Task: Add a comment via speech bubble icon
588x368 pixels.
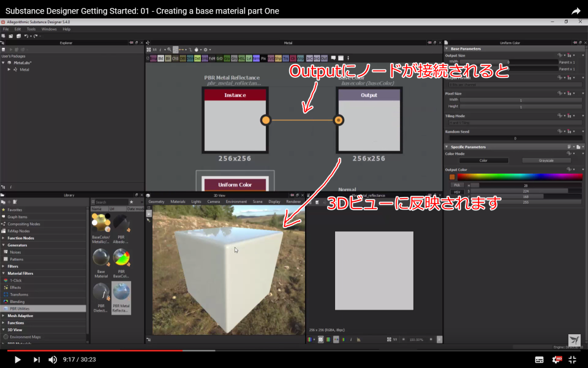Action: pos(333,58)
